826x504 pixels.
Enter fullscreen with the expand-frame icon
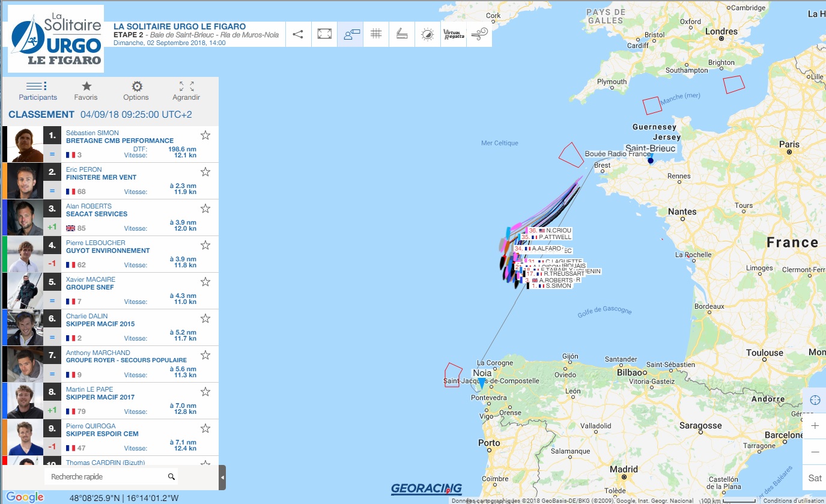pos(324,34)
